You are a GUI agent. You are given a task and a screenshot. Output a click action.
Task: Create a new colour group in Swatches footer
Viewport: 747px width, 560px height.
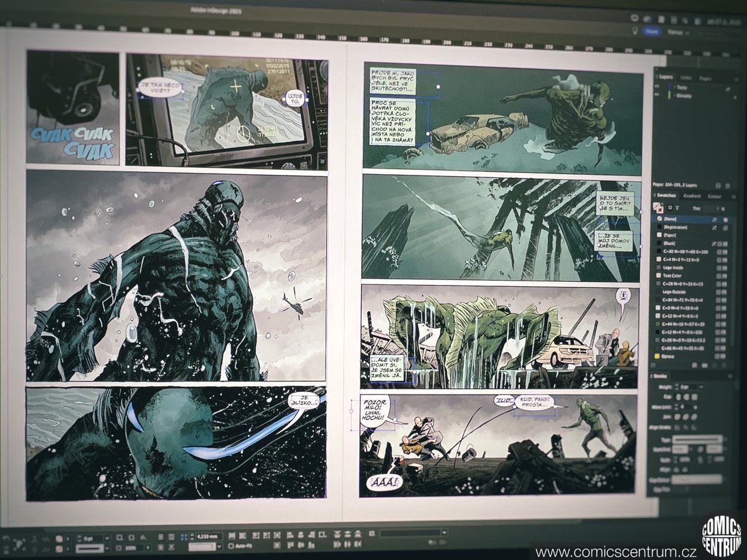[x=705, y=365]
